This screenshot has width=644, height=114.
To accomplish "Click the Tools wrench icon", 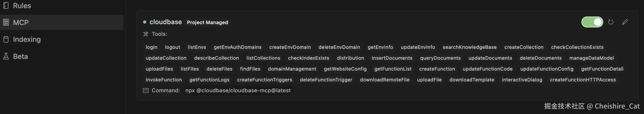I will (146, 34).
